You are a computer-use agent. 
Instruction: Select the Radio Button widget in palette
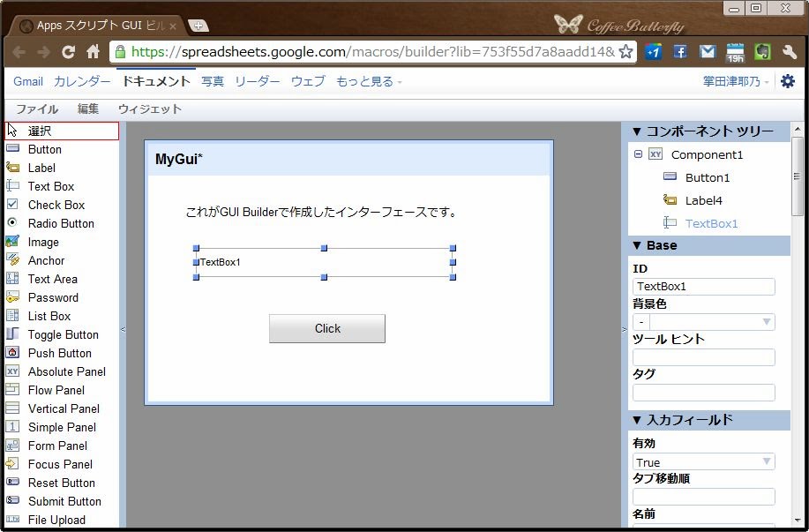click(60, 223)
